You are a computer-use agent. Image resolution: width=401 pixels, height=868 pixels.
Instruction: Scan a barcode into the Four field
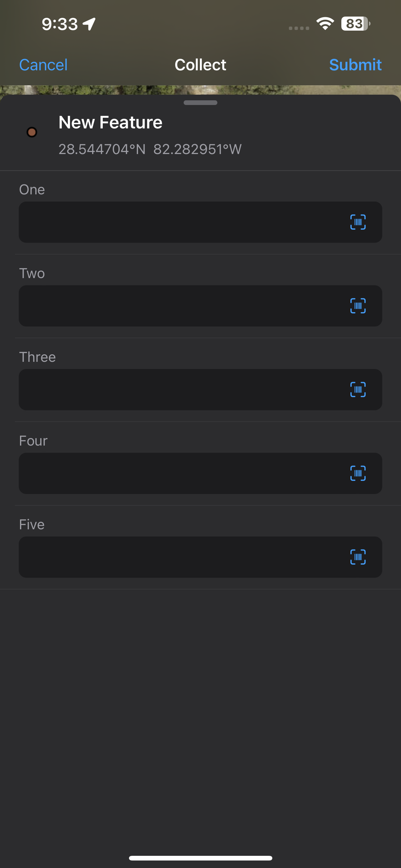358,473
